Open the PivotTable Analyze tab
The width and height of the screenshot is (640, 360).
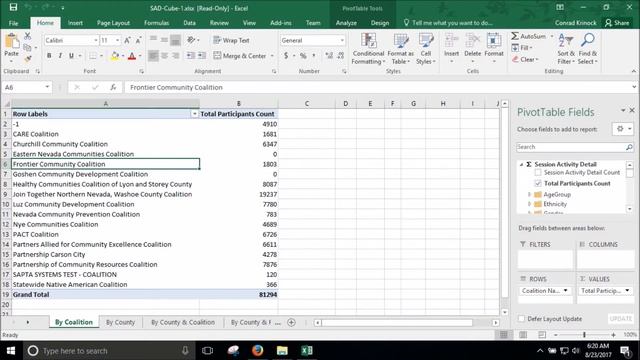(x=346, y=23)
